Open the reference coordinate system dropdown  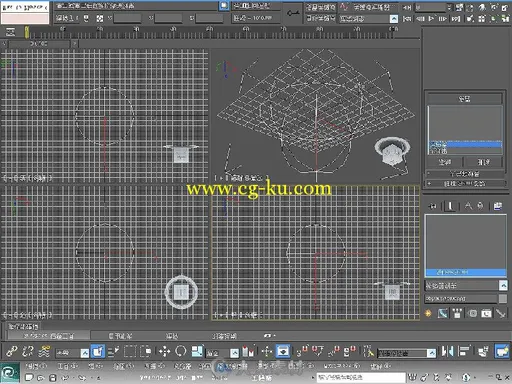click(235, 353)
